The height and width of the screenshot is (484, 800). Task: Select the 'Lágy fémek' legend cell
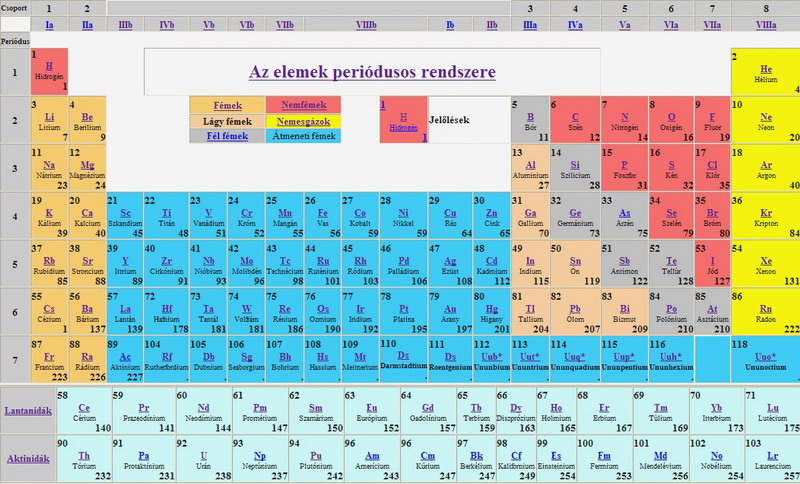228,121
